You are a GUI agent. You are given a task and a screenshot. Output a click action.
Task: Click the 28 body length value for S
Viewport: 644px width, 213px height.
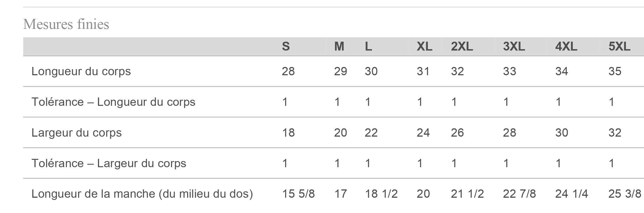coord(288,71)
